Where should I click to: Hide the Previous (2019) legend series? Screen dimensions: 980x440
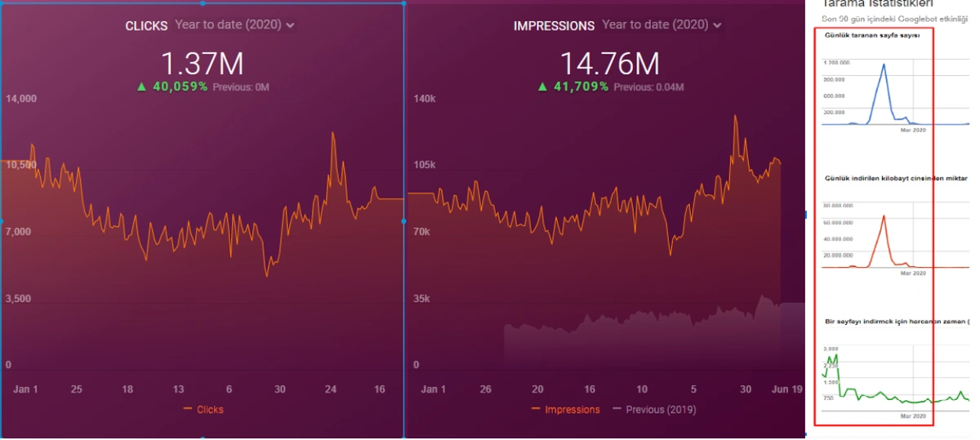660,410
